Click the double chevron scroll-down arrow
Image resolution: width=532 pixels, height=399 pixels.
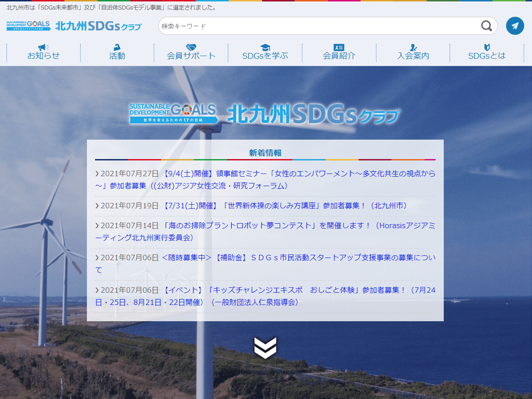265,348
